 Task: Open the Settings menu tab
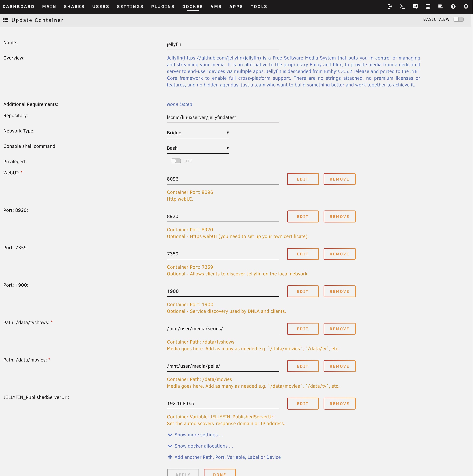[x=130, y=7]
